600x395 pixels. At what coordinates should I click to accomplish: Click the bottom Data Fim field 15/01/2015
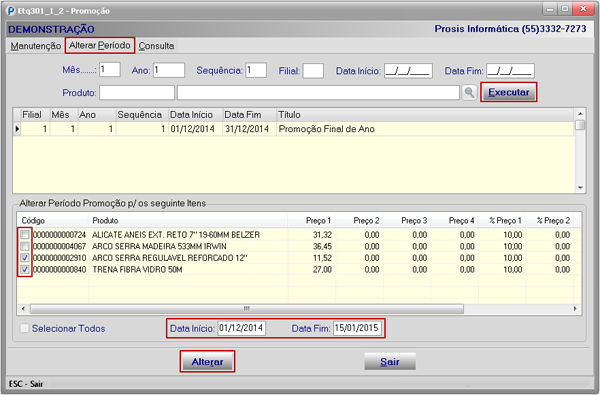point(357,328)
